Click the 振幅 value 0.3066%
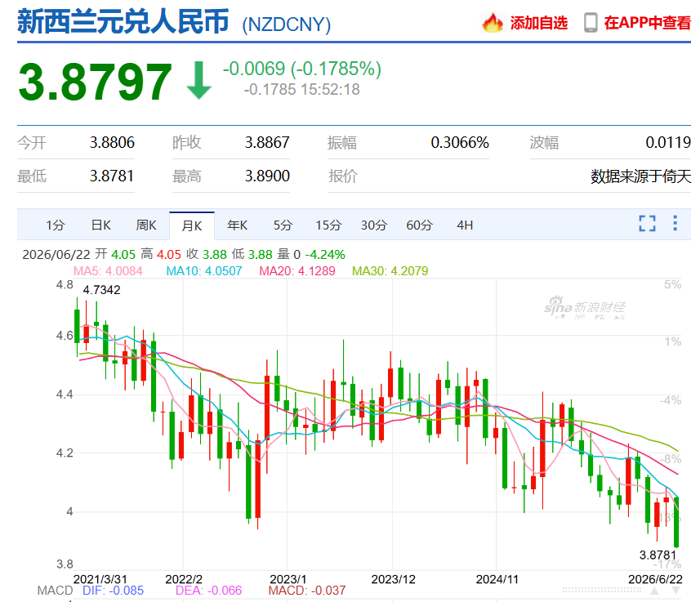 click(x=460, y=142)
